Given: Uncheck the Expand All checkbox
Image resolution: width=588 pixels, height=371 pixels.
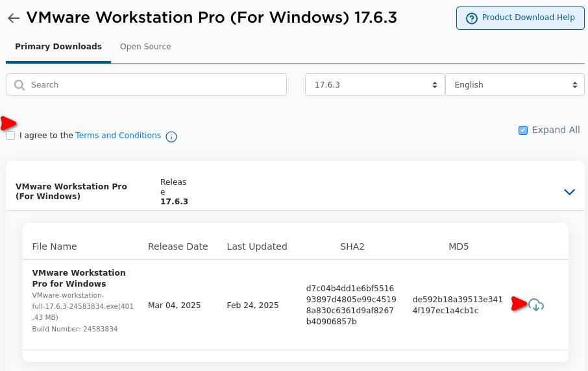Looking at the screenshot, I should pos(523,130).
